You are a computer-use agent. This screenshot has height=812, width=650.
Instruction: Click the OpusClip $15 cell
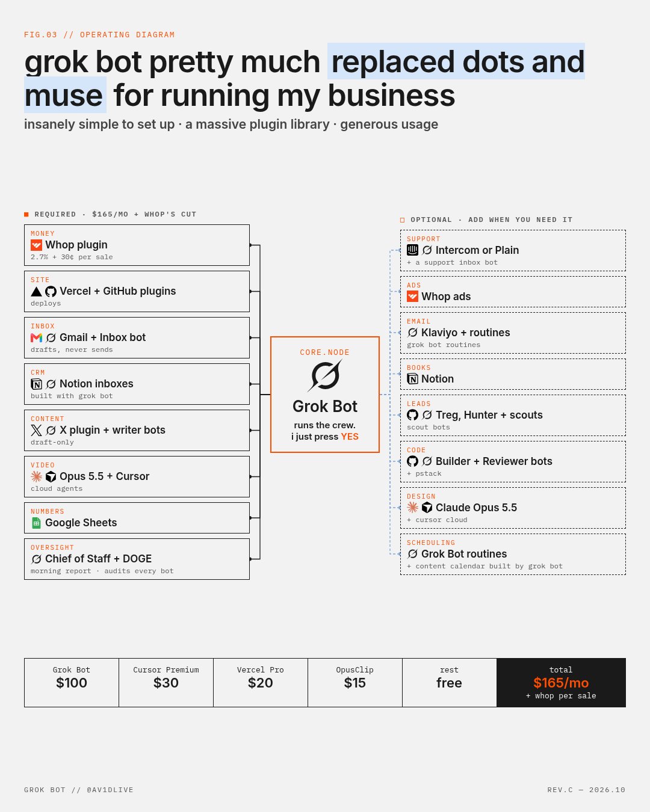pos(355,683)
